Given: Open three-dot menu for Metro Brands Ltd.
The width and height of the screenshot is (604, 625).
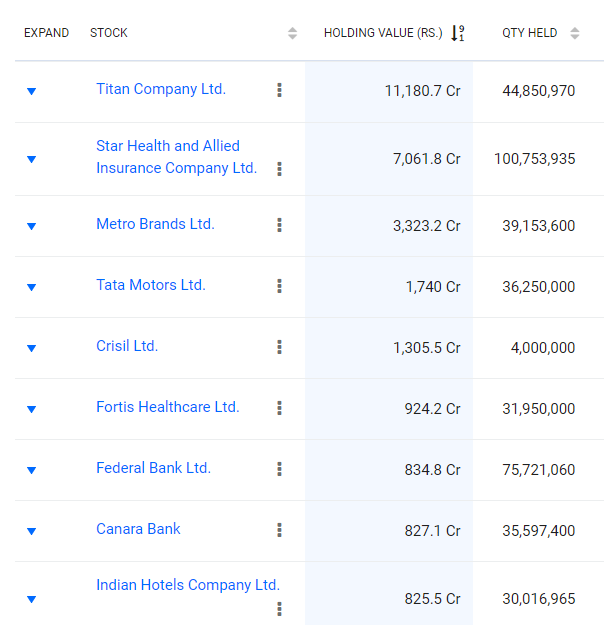Looking at the screenshot, I should click(279, 225).
